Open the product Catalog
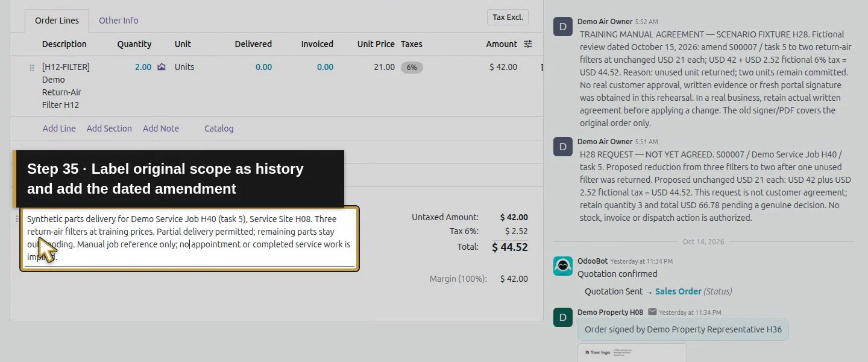868x362 pixels. click(219, 129)
